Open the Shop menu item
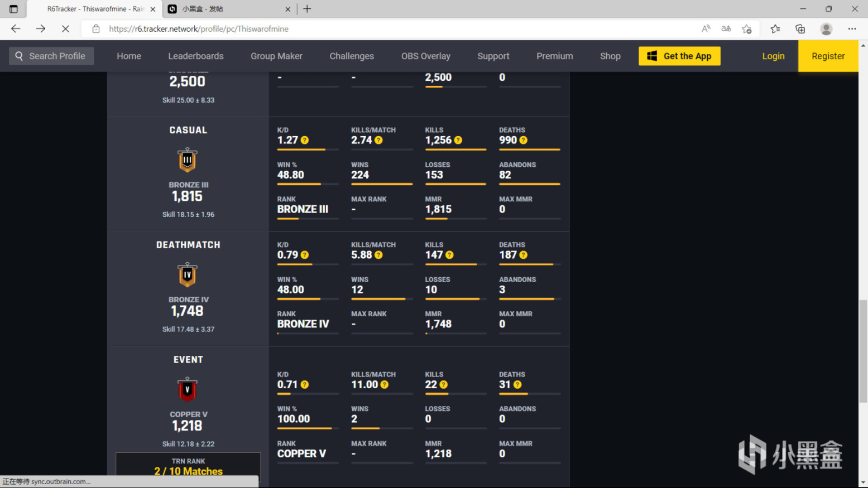This screenshot has height=488, width=868. pos(610,56)
